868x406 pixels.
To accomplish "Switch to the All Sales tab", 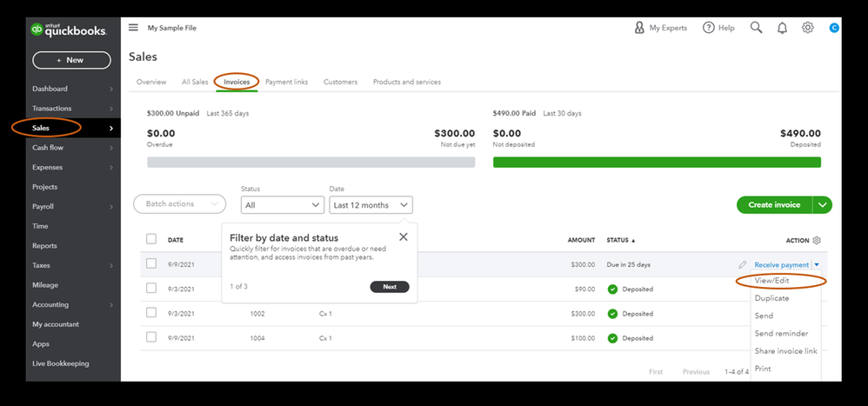I will [195, 82].
